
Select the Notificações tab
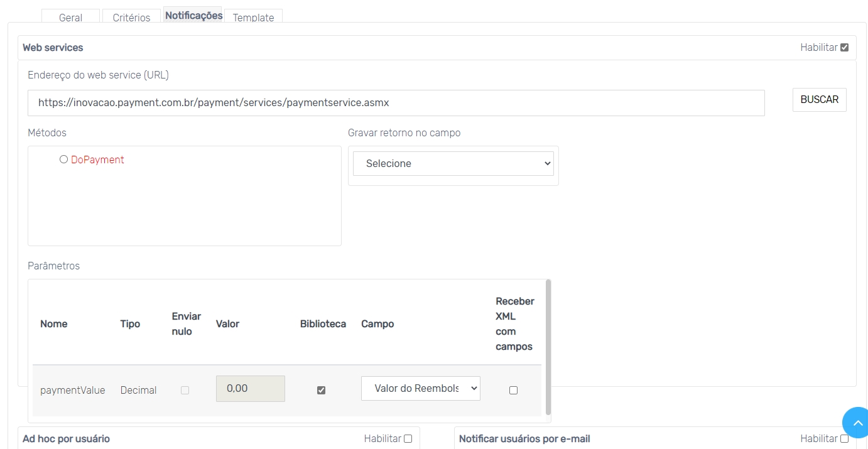(x=193, y=16)
